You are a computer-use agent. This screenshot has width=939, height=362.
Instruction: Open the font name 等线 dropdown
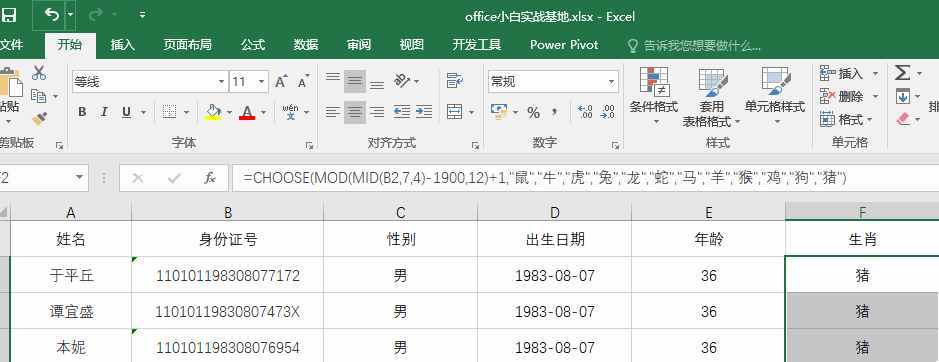[x=222, y=82]
